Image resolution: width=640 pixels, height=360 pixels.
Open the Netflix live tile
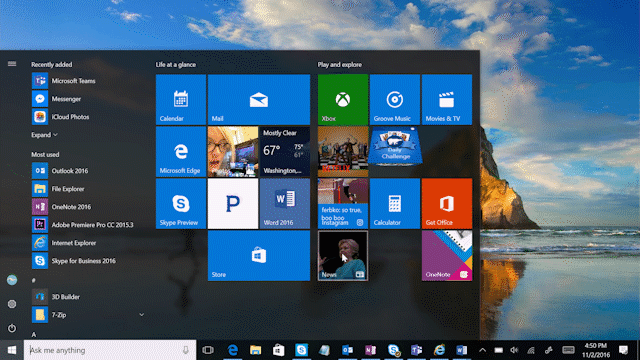[343, 151]
